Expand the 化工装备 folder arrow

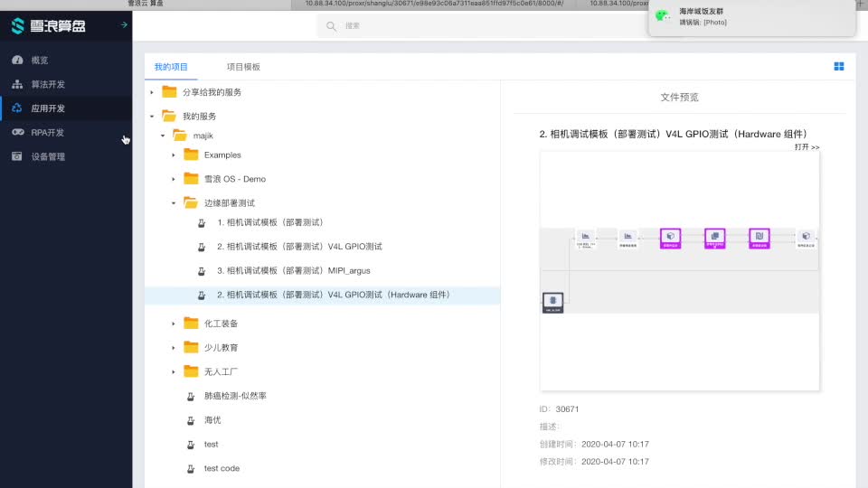pyautogui.click(x=174, y=324)
